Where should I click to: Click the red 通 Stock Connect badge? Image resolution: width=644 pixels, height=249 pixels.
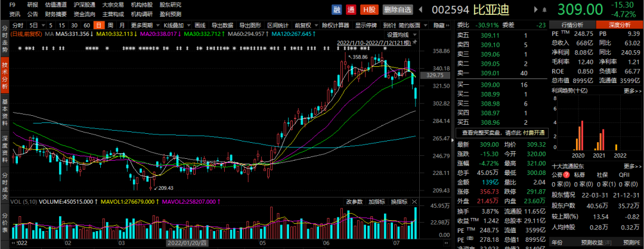(351, 10)
